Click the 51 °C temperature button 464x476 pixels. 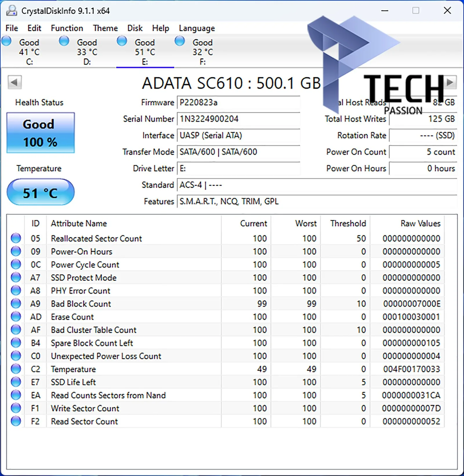coord(41,192)
